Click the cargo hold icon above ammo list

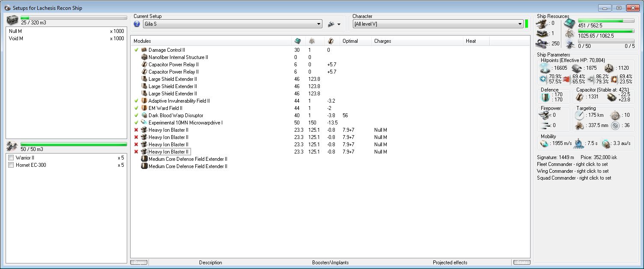tap(12, 19)
